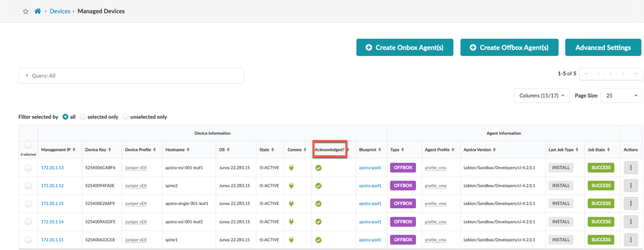Click comms plug icon for spine2

click(291, 186)
